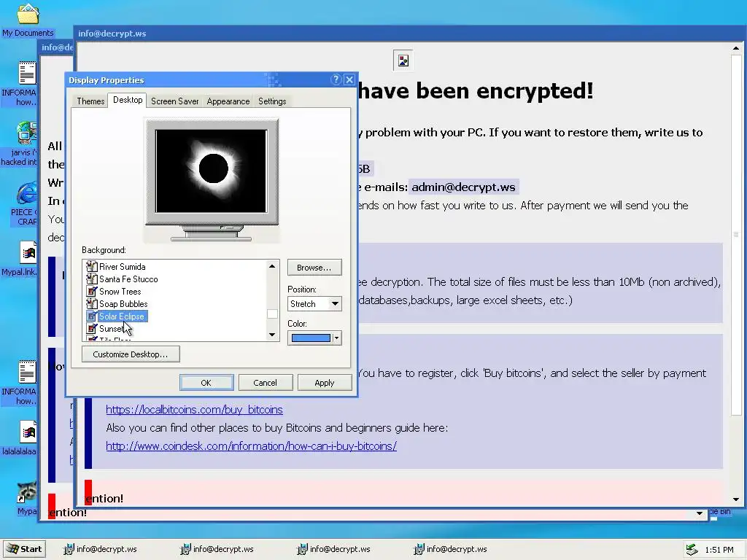The width and height of the screenshot is (747, 560).
Task: Click the broken image icon in ransom note
Action: pyautogui.click(x=403, y=61)
